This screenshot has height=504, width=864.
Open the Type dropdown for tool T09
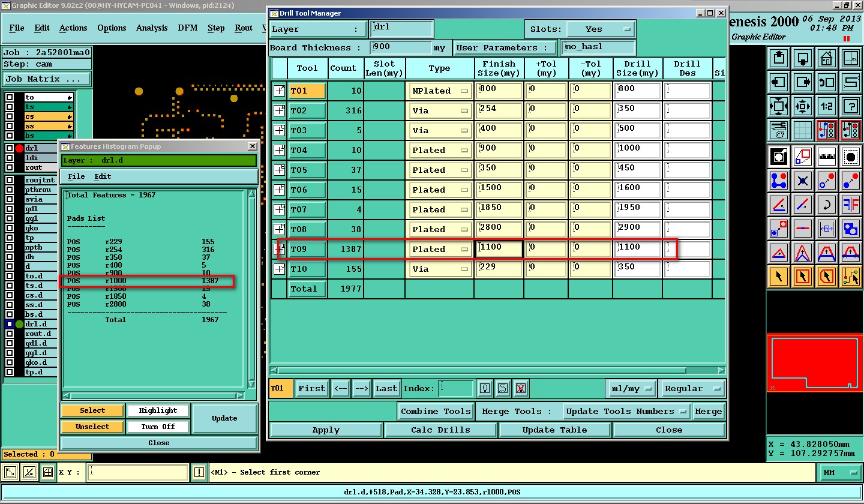pyautogui.click(x=439, y=249)
